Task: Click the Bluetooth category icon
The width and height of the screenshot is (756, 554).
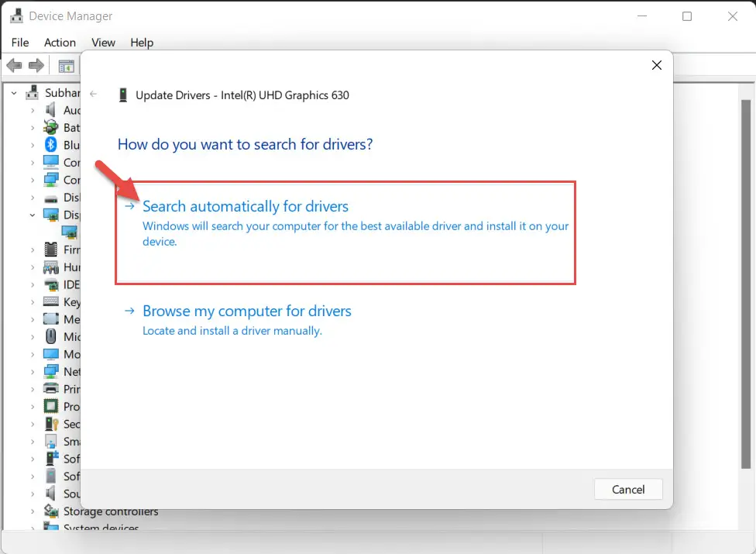Action: pos(50,145)
